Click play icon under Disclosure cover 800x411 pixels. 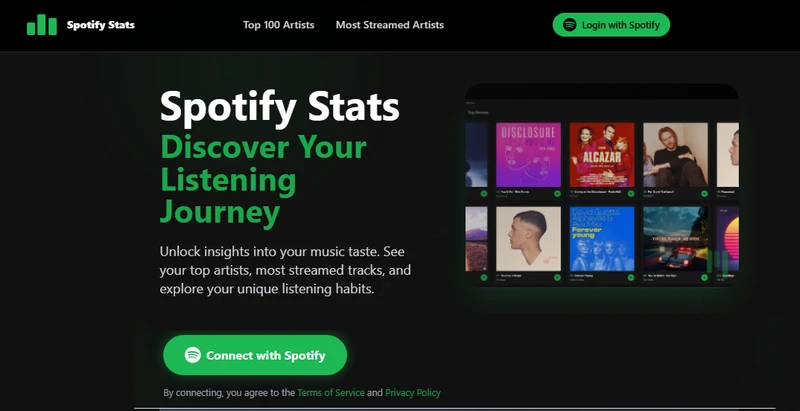tap(557, 194)
